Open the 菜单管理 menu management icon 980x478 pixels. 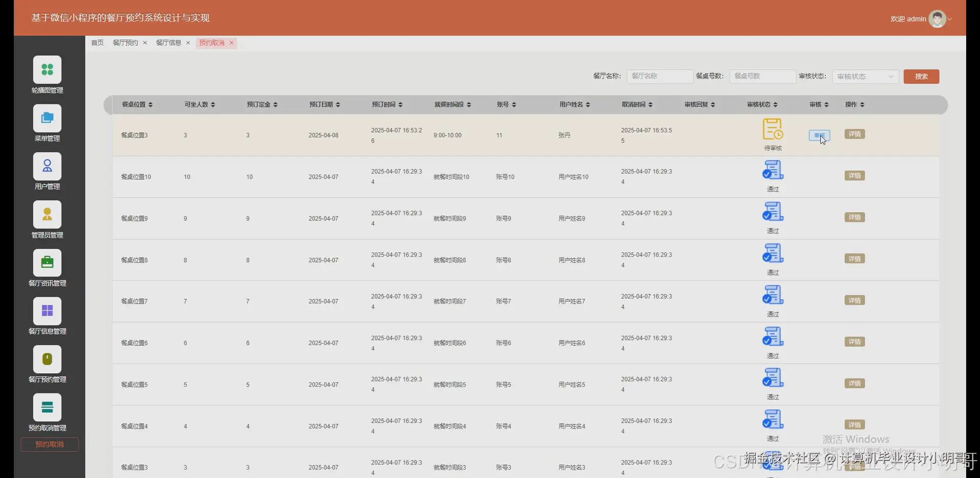47,118
